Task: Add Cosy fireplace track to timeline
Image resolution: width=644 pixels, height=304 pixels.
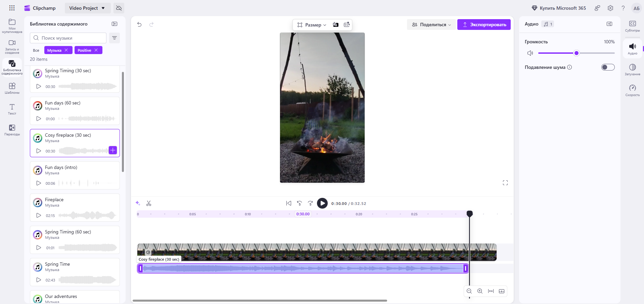Action: (113, 150)
